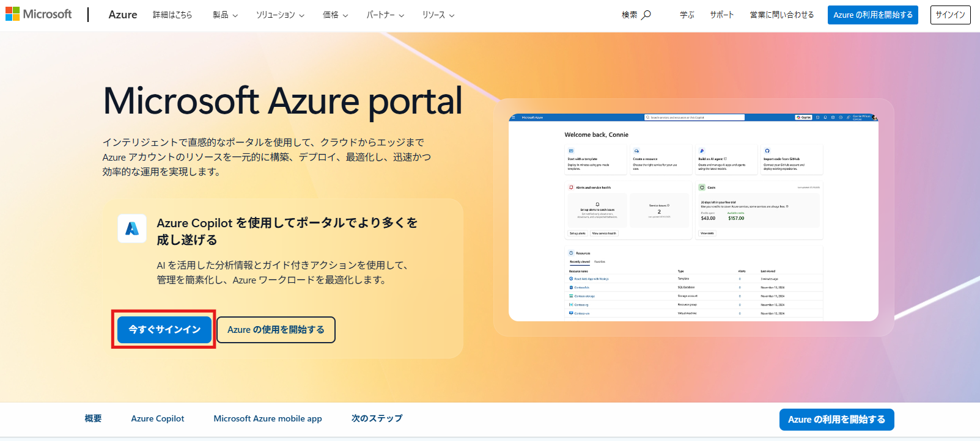Switch to the Azure Copilot tab
The height and width of the screenshot is (441, 980).
tap(158, 418)
